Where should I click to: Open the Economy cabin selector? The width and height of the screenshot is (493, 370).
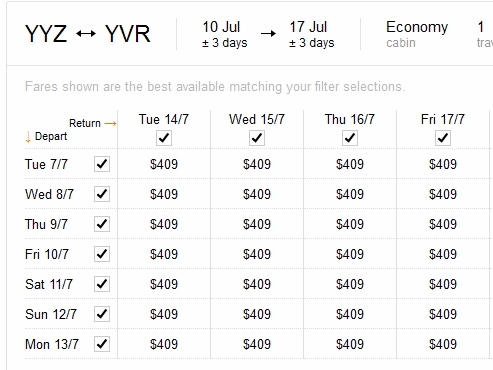click(x=417, y=34)
